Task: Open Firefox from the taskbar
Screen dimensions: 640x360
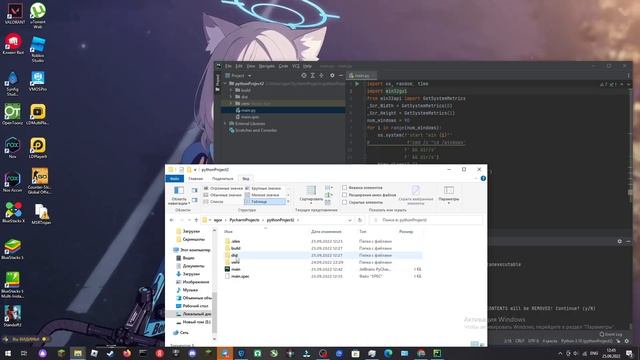Action: click(x=127, y=353)
